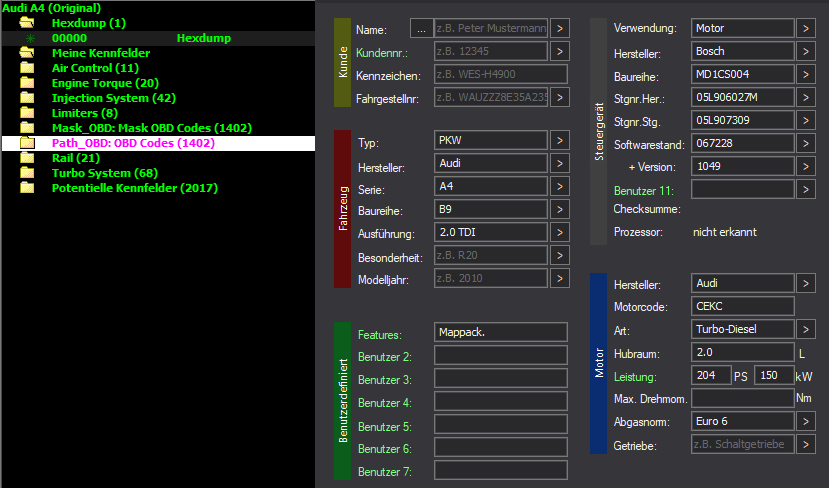Click the Leistung green label
The image size is (829, 488).
pos(635,377)
